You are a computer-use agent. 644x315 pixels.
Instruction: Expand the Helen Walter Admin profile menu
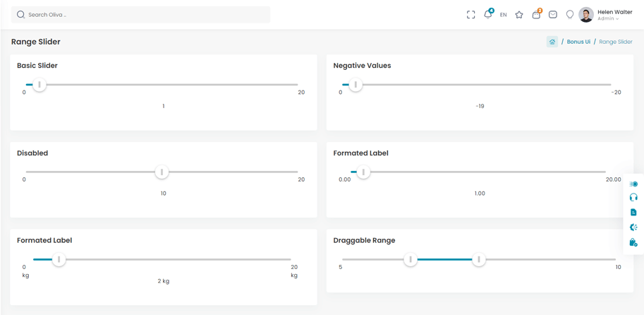pos(614,15)
